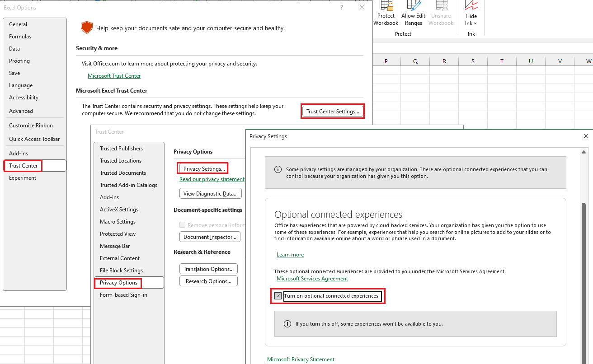
Task: Select the Save options category
Action: click(35, 73)
